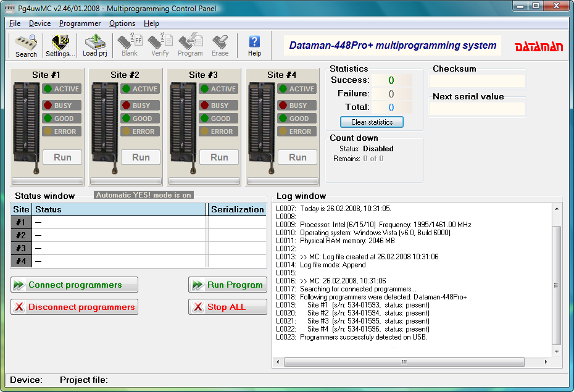Start programming via the Program icon
Screen dimensions: 574x392
click(190, 45)
